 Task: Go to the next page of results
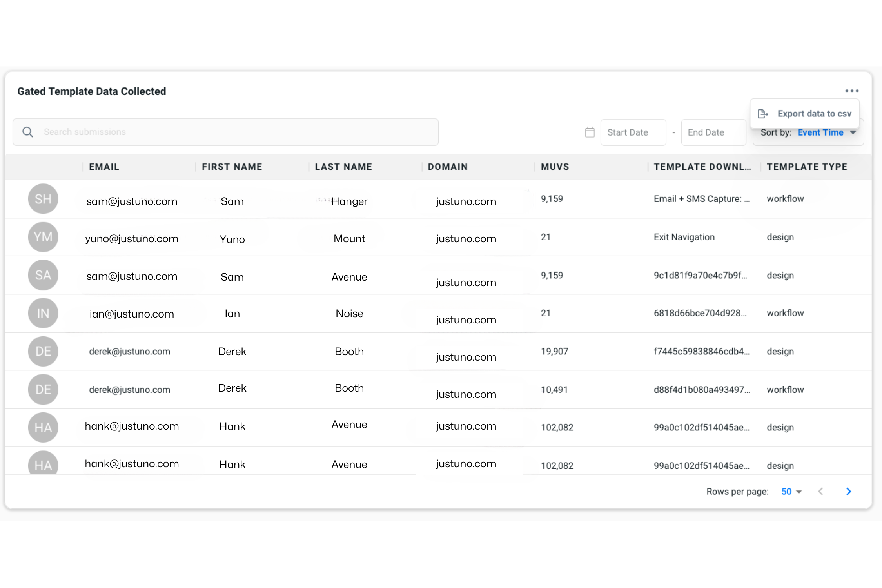pos(848,491)
